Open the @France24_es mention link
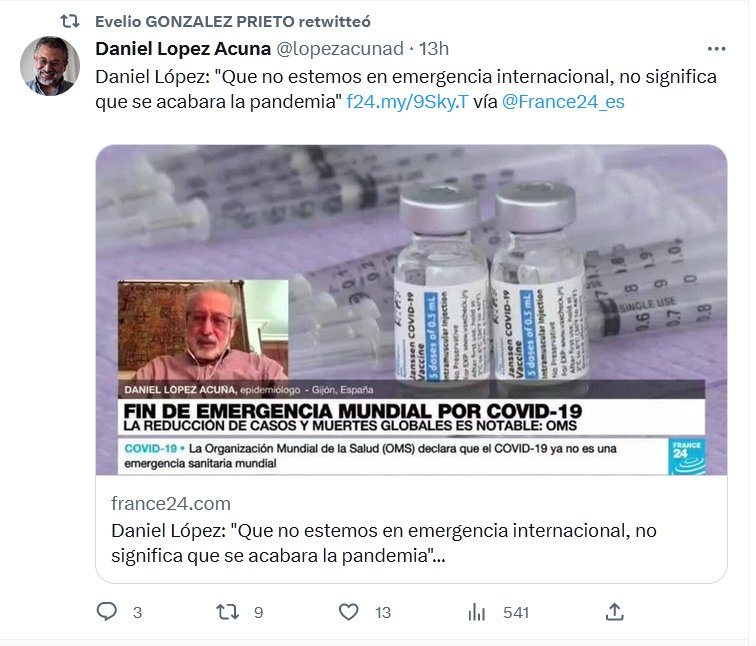 563,102
